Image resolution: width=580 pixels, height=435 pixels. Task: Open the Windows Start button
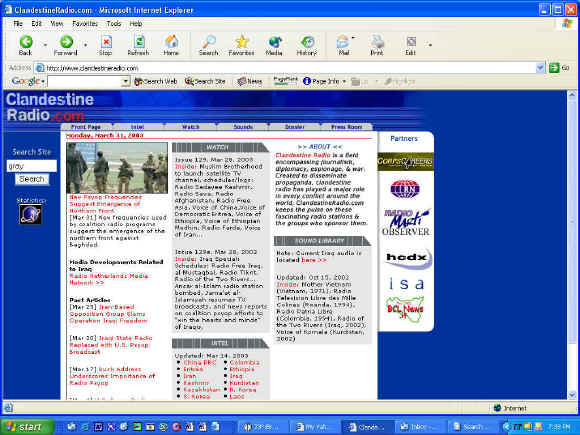coord(26,427)
